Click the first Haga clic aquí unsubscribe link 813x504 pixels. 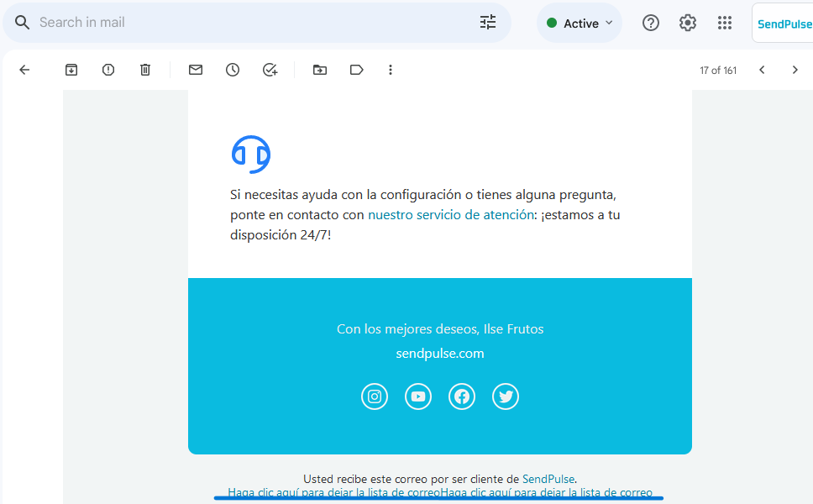click(x=334, y=492)
